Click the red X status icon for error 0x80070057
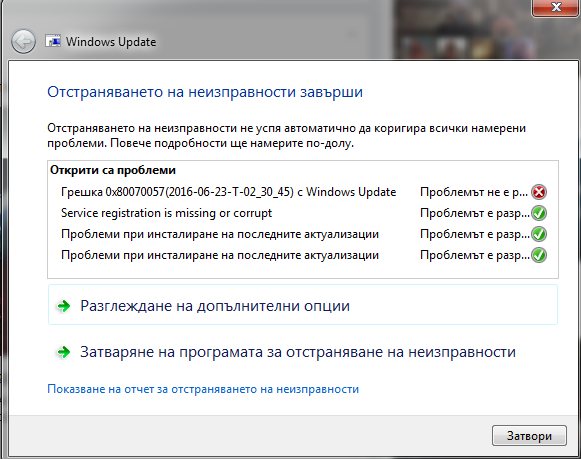This screenshot has width=581, height=459. point(539,192)
